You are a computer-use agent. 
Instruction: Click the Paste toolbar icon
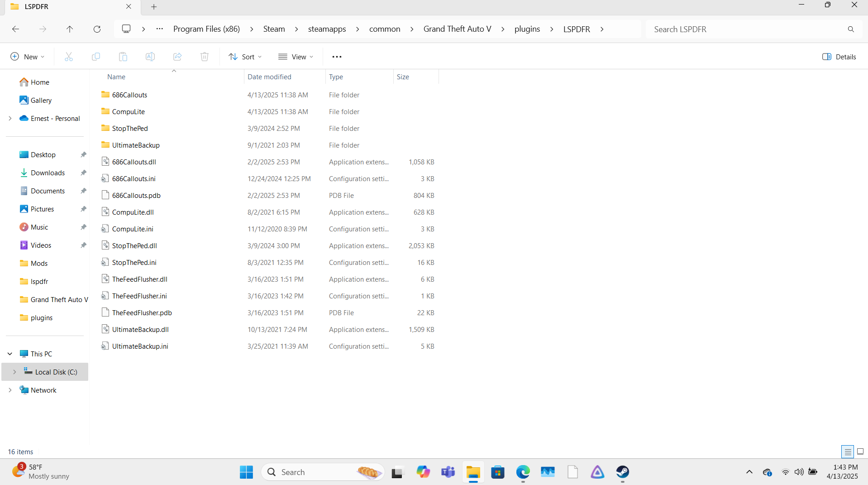pyautogui.click(x=123, y=57)
